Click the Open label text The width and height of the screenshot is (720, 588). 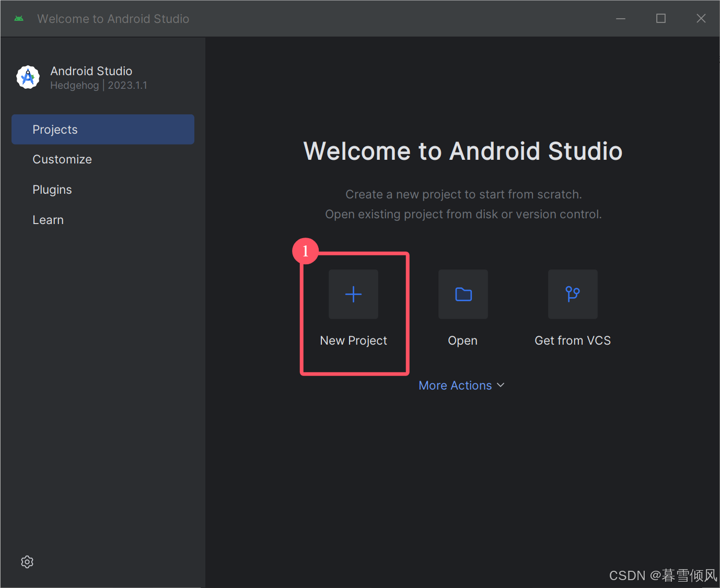coord(463,340)
